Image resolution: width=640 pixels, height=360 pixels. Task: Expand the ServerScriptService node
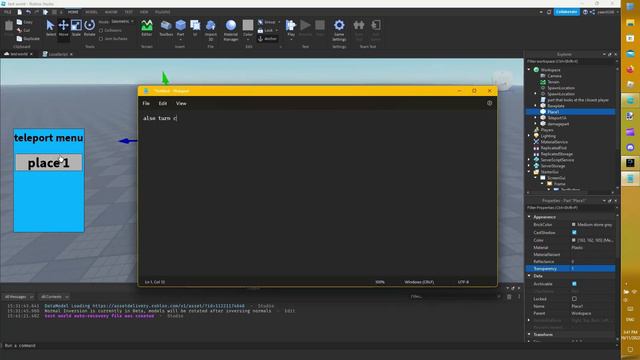[529, 160]
